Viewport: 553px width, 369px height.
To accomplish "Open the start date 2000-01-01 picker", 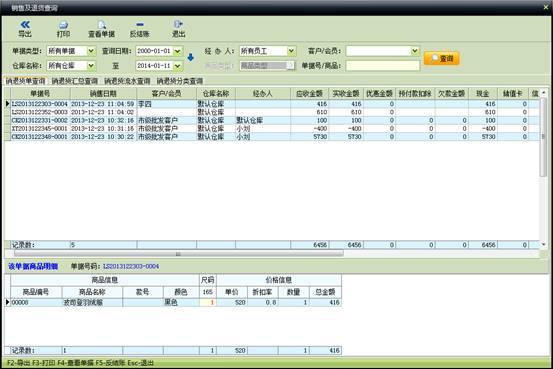I will pos(177,51).
